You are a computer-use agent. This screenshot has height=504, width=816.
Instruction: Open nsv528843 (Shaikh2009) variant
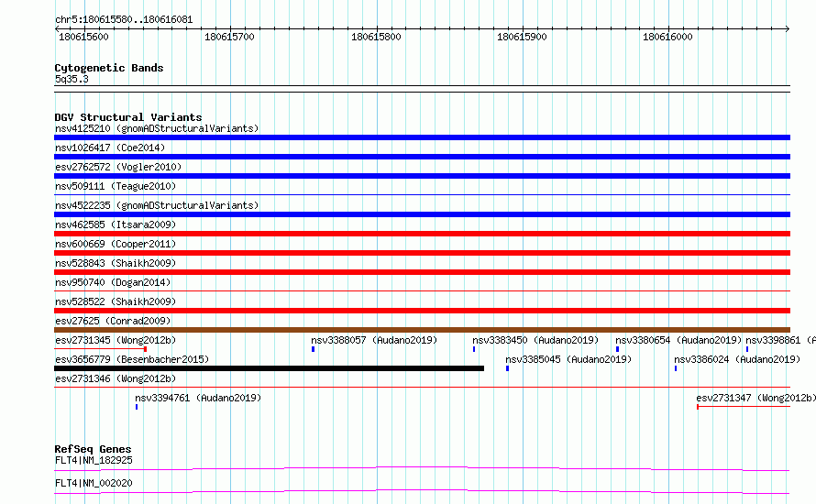click(116, 263)
